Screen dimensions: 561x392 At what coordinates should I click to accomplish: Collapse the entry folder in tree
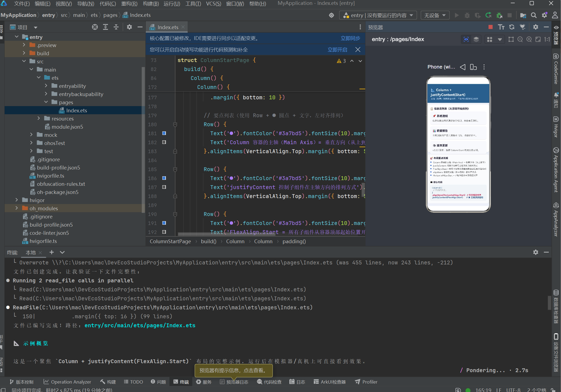point(17,37)
